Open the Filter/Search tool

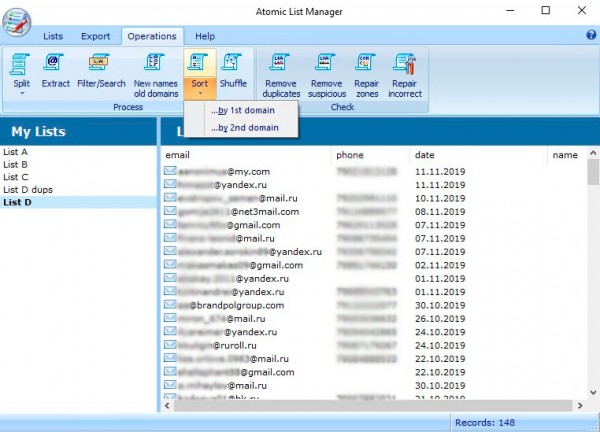coord(101,71)
